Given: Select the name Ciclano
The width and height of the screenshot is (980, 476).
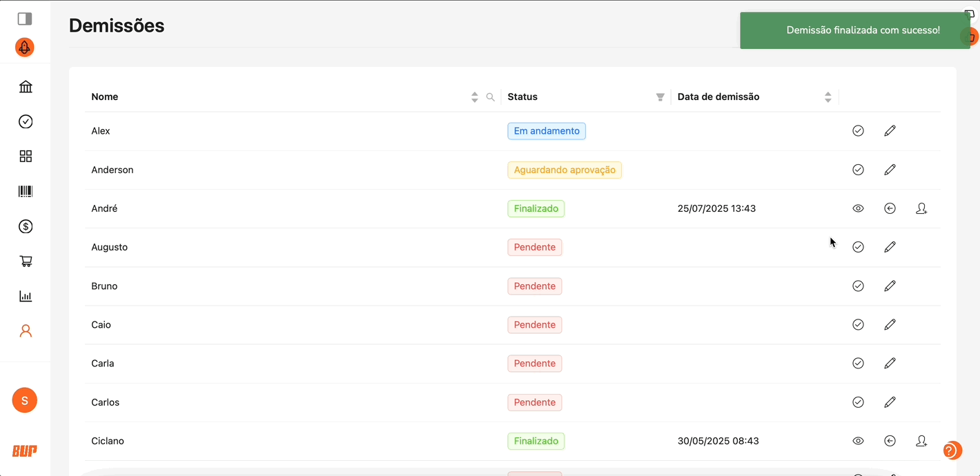Looking at the screenshot, I should pos(108,441).
